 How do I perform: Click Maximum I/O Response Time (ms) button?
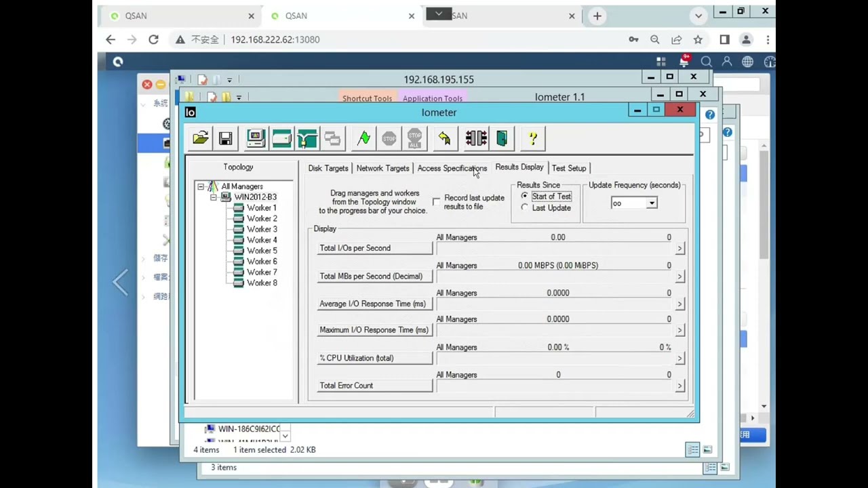[x=374, y=330]
